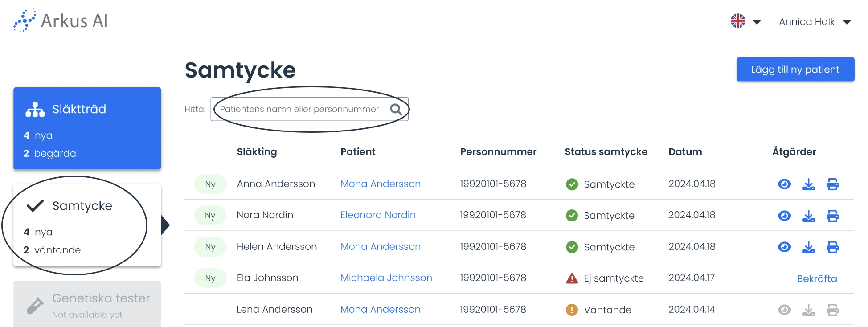Click the Arkus AI logo

[61, 21]
